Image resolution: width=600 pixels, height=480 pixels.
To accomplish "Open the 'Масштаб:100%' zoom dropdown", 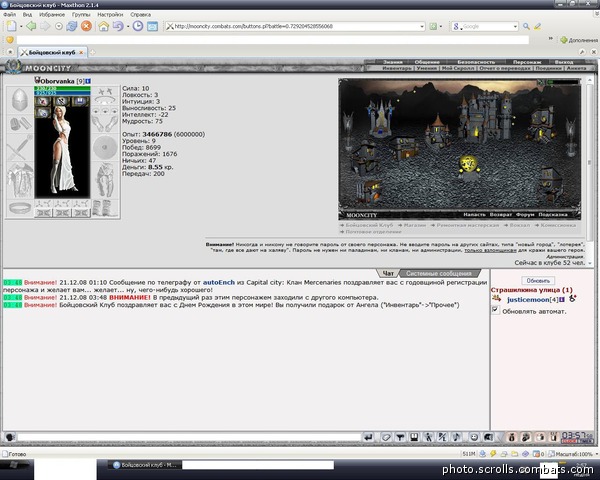I will [x=572, y=454].
